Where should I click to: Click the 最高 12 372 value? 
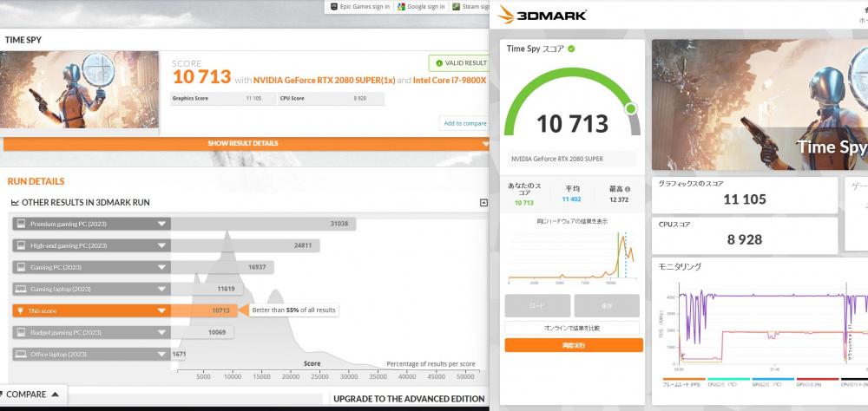[x=618, y=199]
